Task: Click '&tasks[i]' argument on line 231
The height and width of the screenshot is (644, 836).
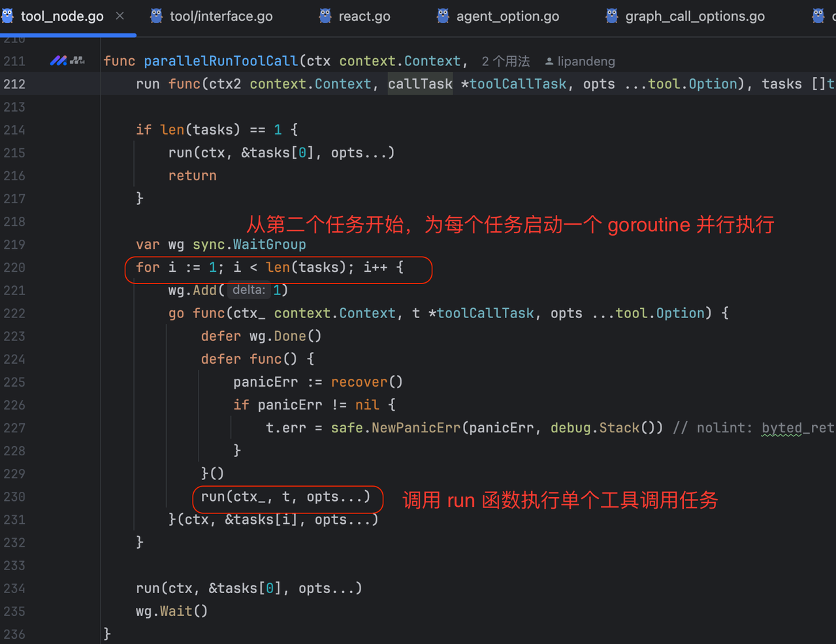Action: click(261, 519)
